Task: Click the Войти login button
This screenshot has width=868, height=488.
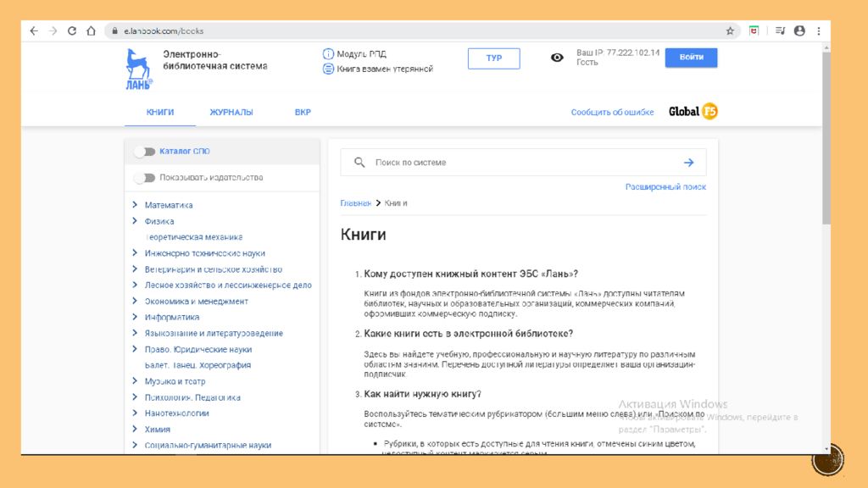Action: tap(692, 58)
